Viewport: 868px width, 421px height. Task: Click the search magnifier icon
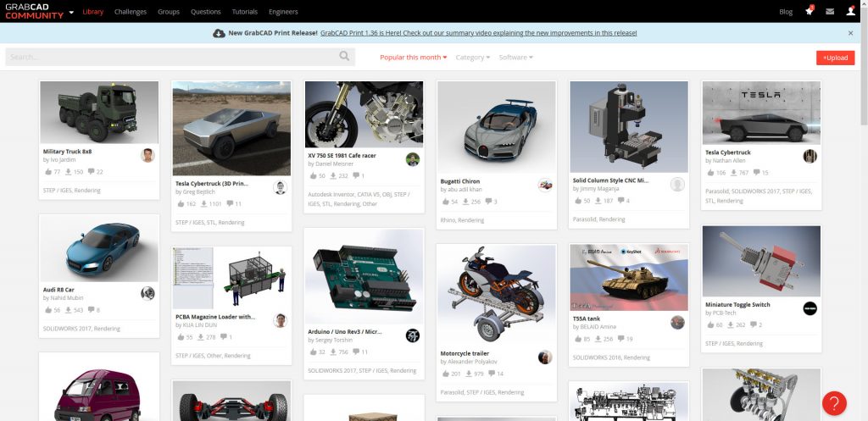click(x=344, y=56)
